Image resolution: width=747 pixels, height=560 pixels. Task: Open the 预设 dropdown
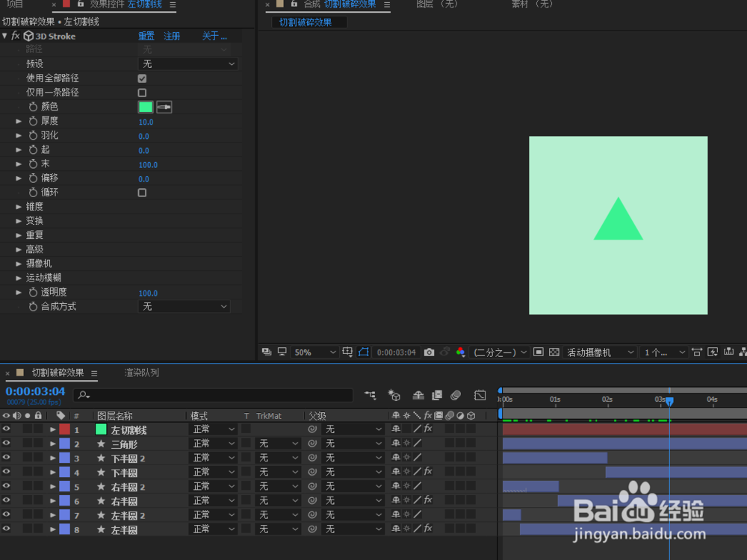(187, 63)
